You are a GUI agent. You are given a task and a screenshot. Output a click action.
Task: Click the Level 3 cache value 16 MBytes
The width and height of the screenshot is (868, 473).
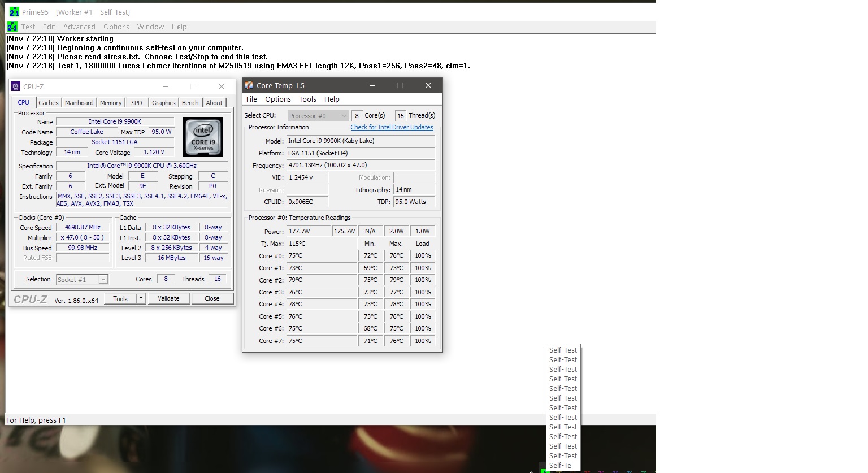(x=172, y=258)
